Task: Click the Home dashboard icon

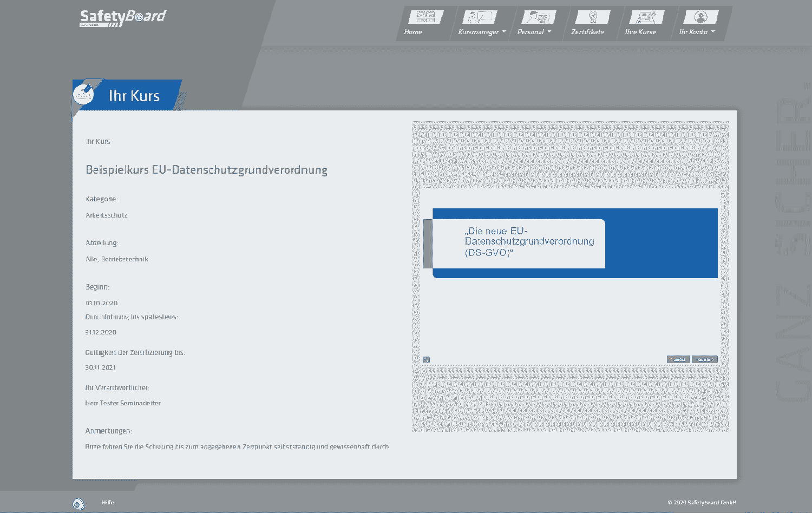Action: point(426,17)
